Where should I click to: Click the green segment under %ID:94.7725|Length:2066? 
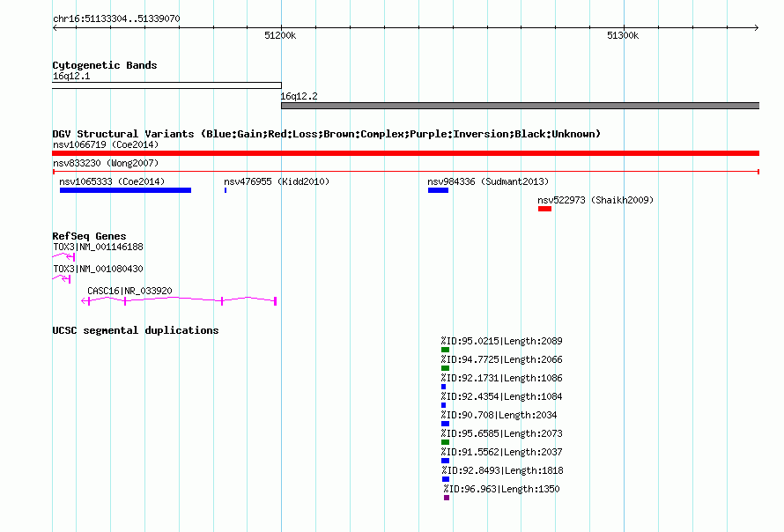click(x=445, y=368)
